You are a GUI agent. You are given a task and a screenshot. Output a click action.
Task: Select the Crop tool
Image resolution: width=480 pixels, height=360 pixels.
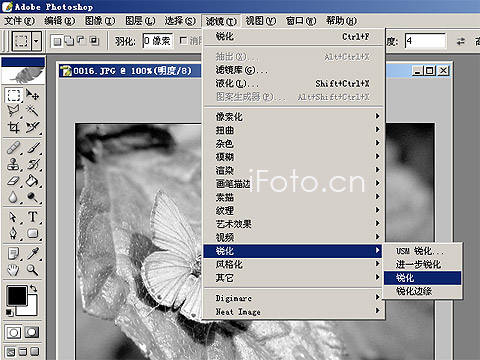14,127
